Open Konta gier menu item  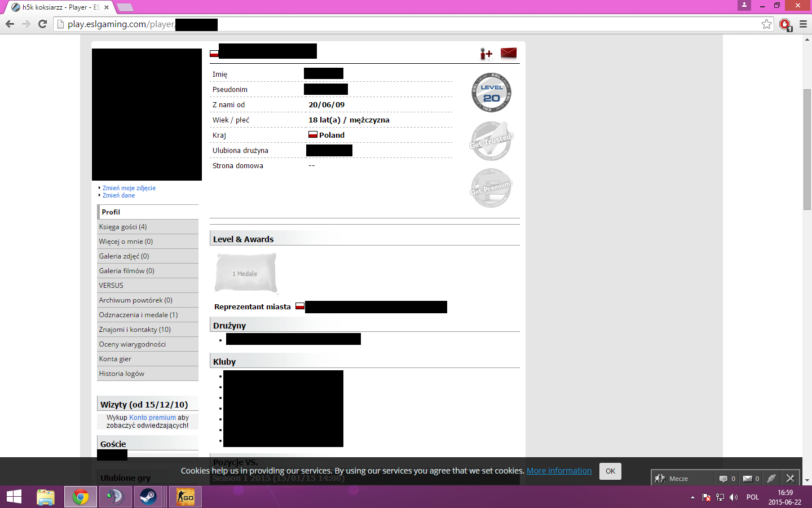[x=148, y=359]
